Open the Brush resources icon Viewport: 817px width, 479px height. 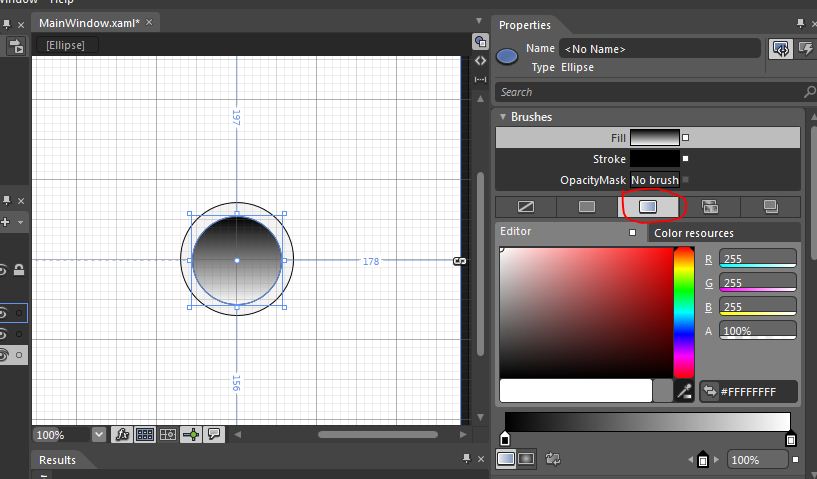coord(771,207)
